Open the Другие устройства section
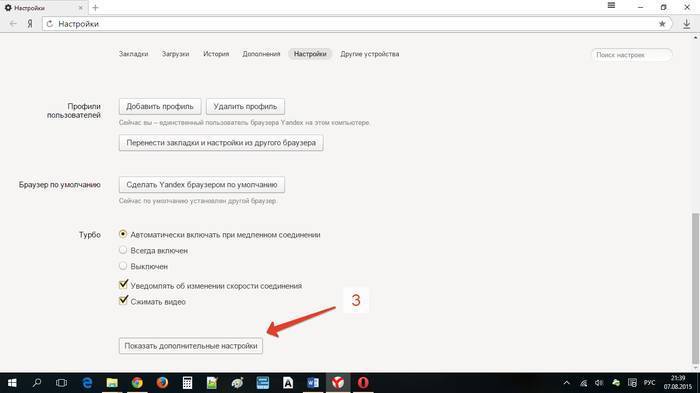This screenshot has height=393, width=700. click(x=370, y=54)
